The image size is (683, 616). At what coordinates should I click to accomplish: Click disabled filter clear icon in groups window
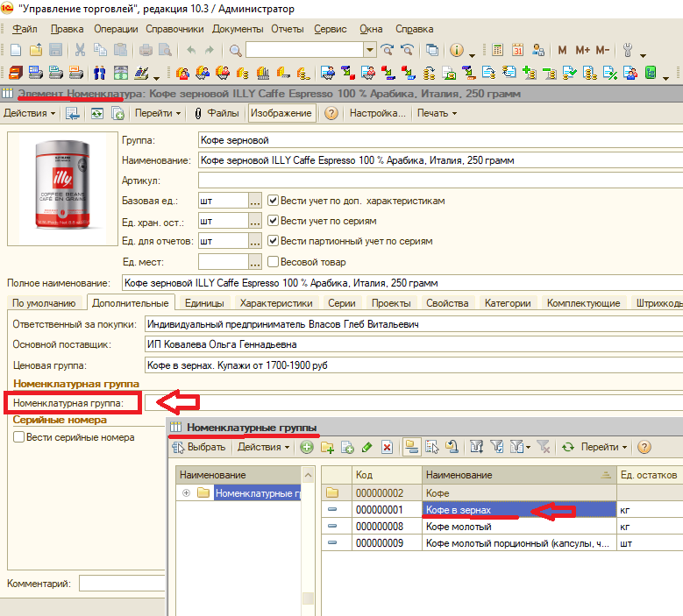pyautogui.click(x=544, y=447)
